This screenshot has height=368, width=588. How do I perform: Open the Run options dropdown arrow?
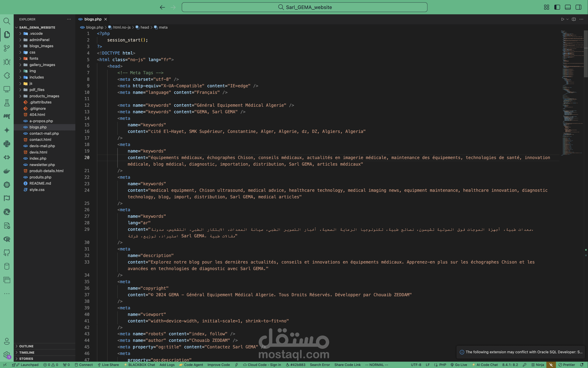click(567, 19)
